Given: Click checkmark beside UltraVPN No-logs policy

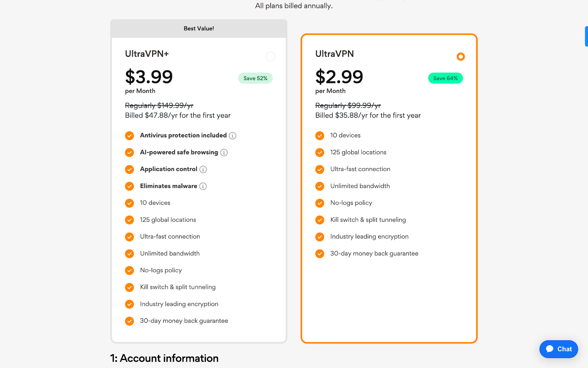Looking at the screenshot, I should click(x=320, y=203).
